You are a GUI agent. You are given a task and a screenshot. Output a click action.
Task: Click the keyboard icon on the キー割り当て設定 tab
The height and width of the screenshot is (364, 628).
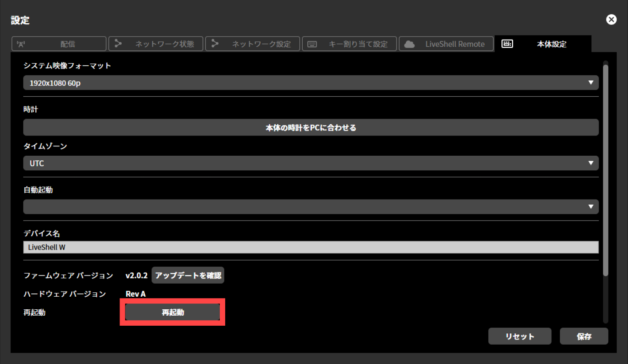click(311, 43)
